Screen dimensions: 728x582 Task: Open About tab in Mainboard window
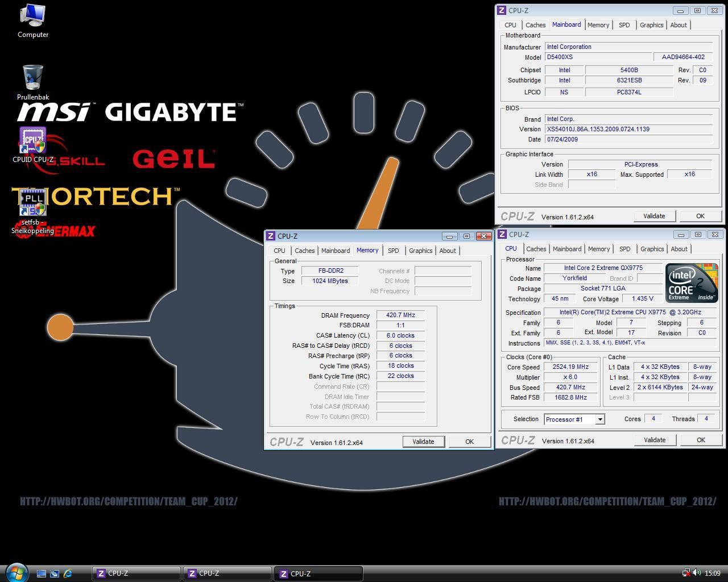[x=679, y=25]
